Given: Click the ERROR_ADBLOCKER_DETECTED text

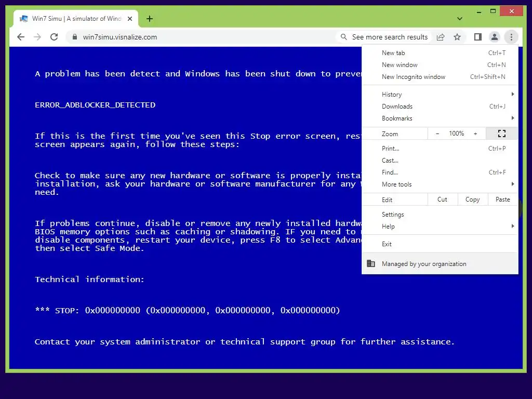Looking at the screenshot, I should point(95,105).
